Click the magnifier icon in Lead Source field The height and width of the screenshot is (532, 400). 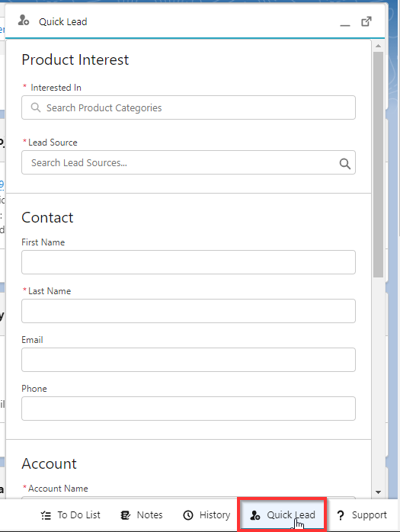pyautogui.click(x=344, y=164)
